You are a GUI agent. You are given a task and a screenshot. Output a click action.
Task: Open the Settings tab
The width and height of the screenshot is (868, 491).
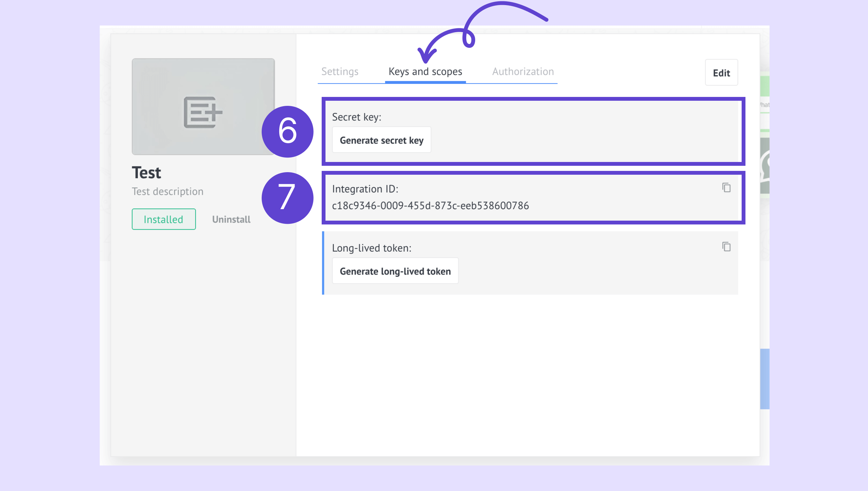point(340,71)
